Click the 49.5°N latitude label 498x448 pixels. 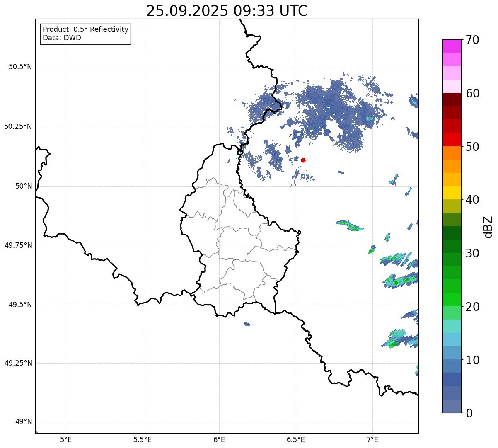(x=20, y=305)
